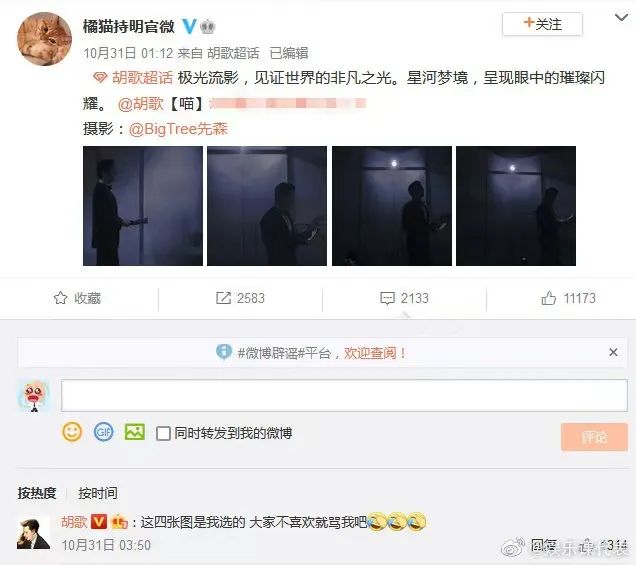
Task: Open the @BigTree先森 mention link
Action: coord(178,129)
